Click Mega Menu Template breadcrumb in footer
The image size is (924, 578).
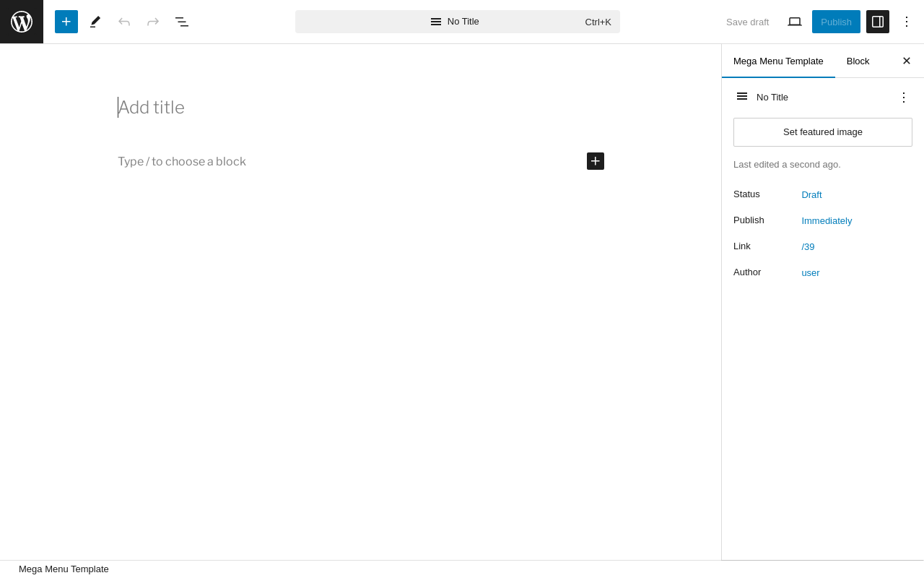click(x=64, y=569)
